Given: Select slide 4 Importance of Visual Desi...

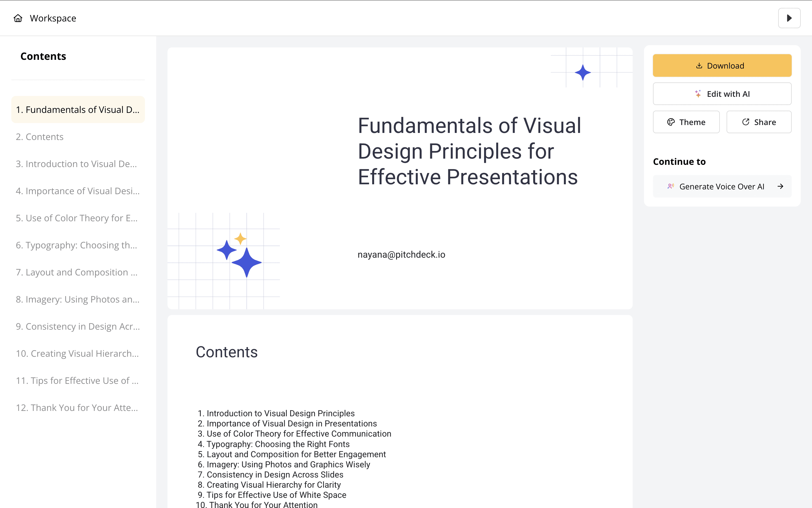Looking at the screenshot, I should coord(78,191).
